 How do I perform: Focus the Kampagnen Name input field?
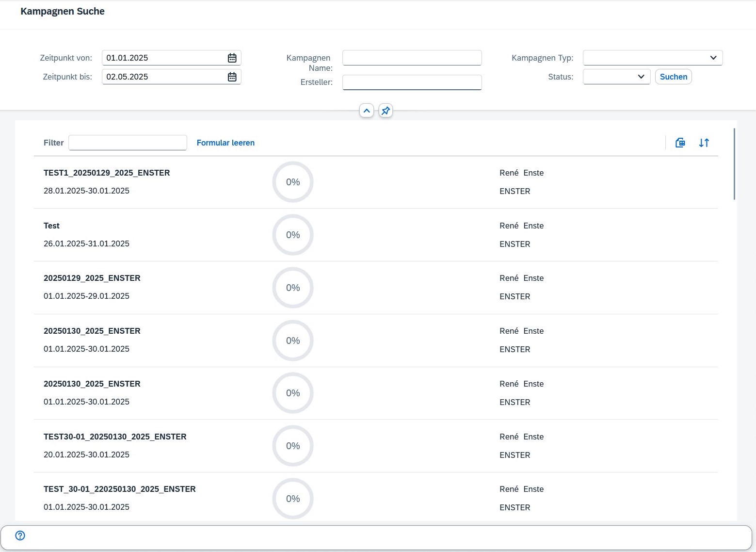pos(412,58)
